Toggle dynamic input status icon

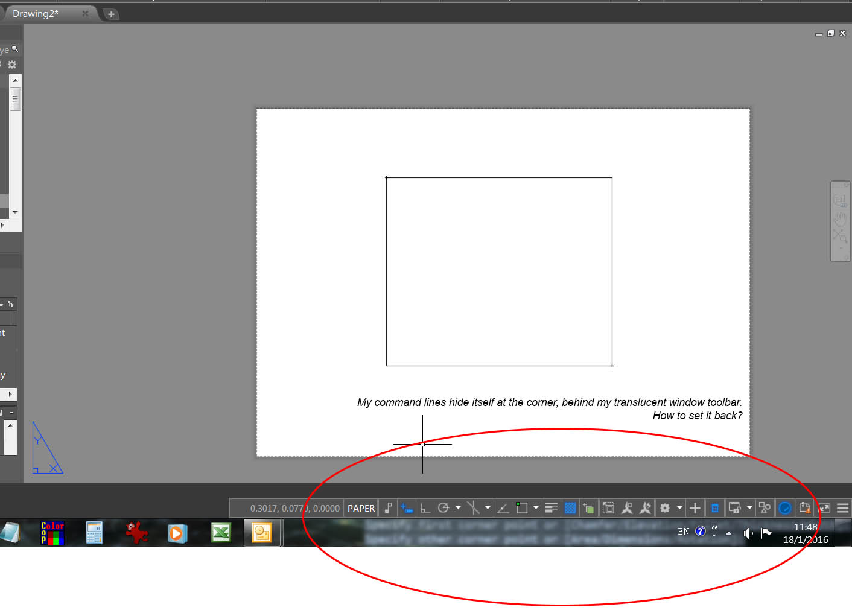(x=407, y=508)
